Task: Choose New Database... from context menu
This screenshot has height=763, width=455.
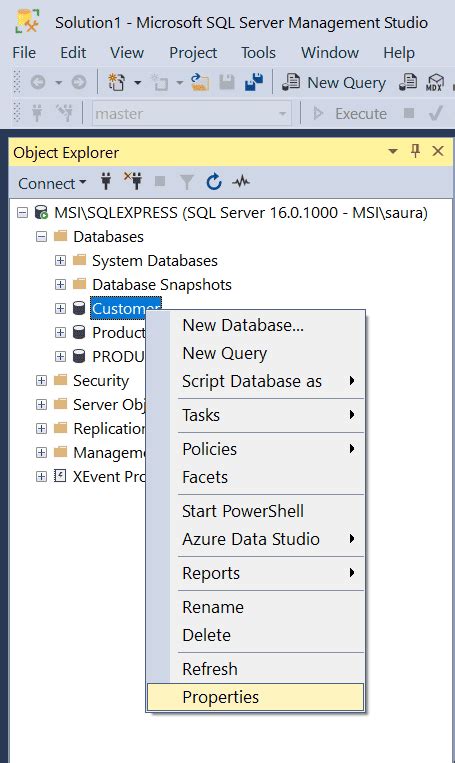Action: [255, 325]
